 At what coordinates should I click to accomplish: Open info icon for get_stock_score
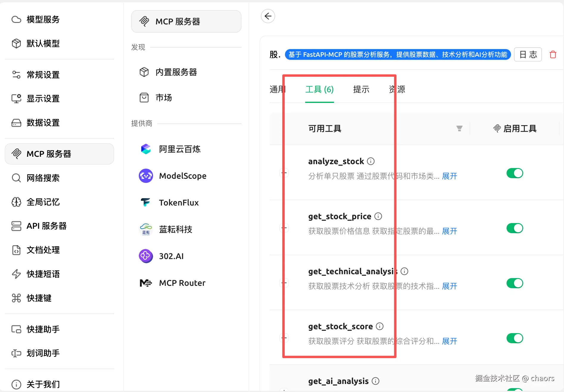(x=380, y=326)
